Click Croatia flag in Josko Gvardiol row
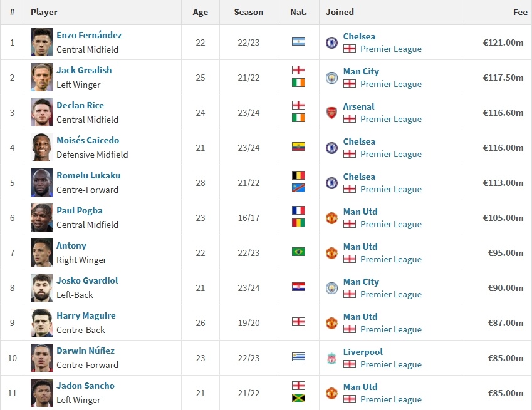This screenshot has width=532, height=410. coord(298,287)
